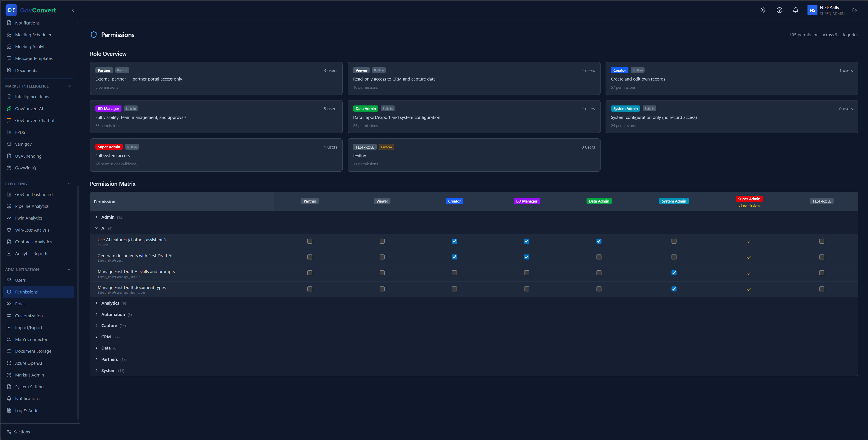Collapse the sidebar with the chevron arrow
This screenshot has width=868, height=440.
[73, 10]
